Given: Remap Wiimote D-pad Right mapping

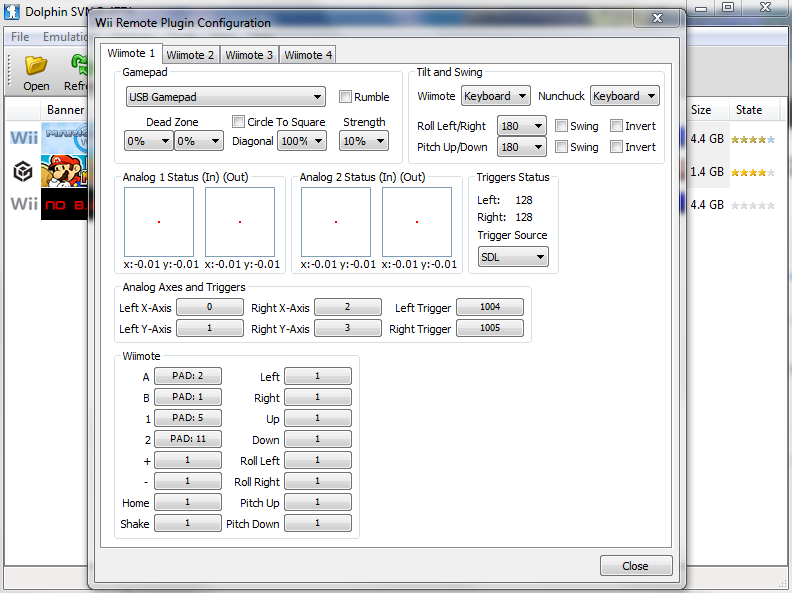Looking at the screenshot, I should click(318, 397).
